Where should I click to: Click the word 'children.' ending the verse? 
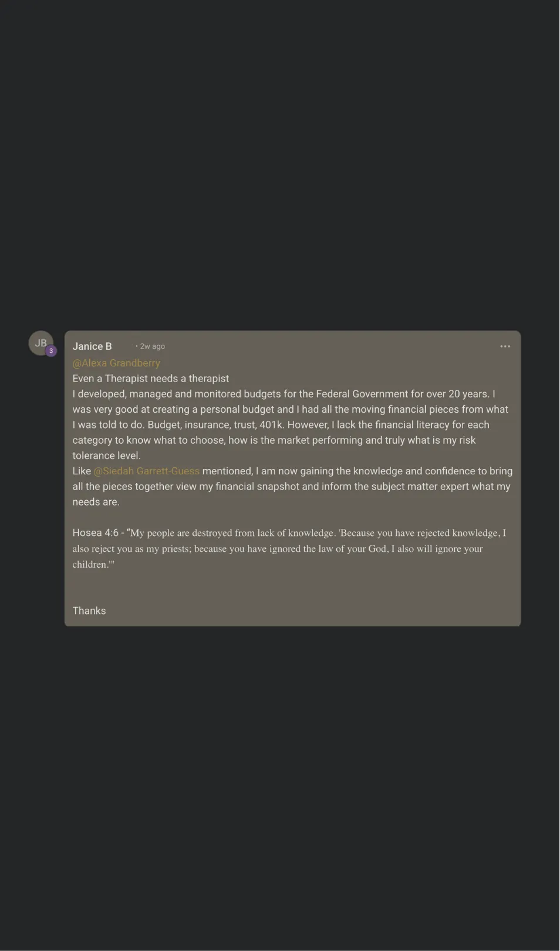tap(93, 564)
